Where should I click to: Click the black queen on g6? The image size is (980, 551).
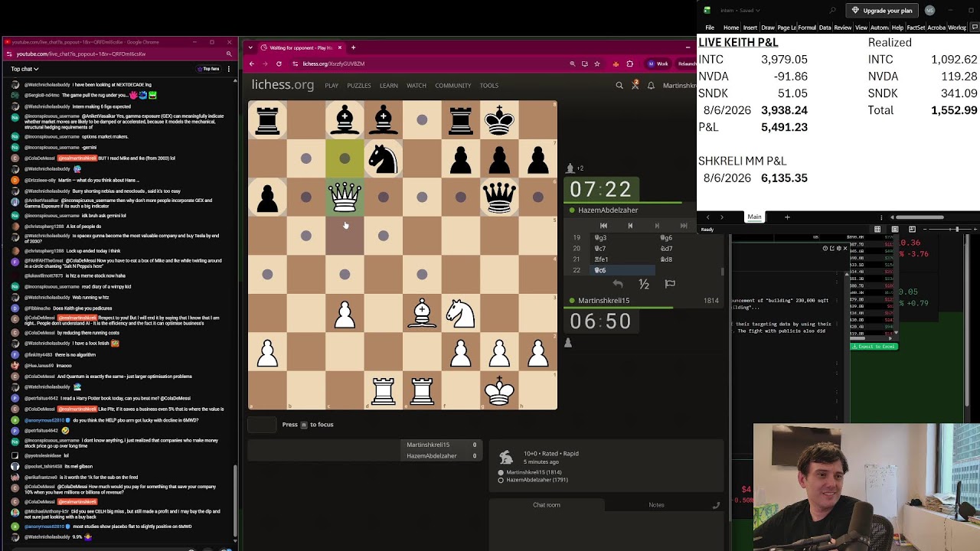tap(499, 197)
